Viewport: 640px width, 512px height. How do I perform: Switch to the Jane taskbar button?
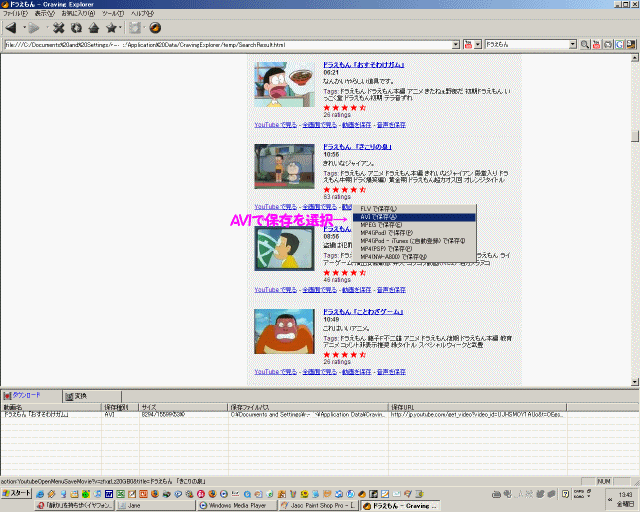(x=156, y=505)
